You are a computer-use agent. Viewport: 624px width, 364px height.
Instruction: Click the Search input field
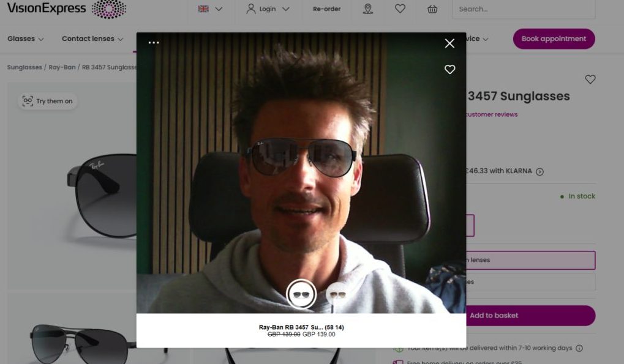[x=523, y=9]
